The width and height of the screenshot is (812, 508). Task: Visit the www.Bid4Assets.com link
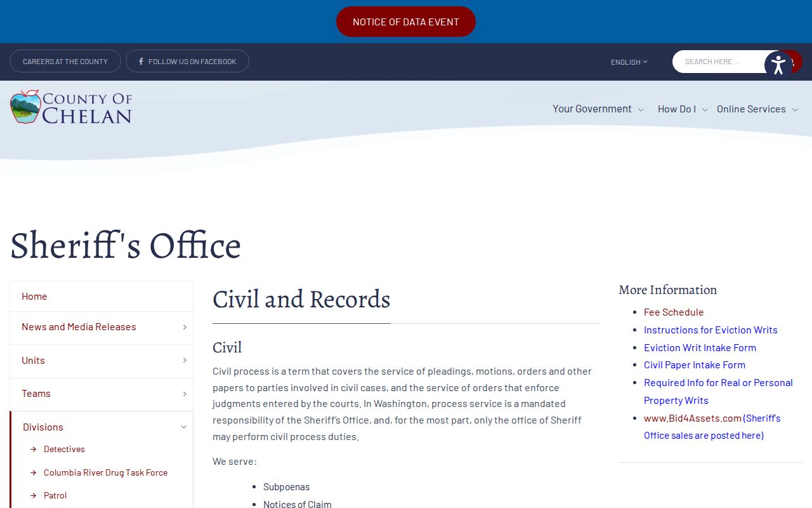click(x=693, y=418)
